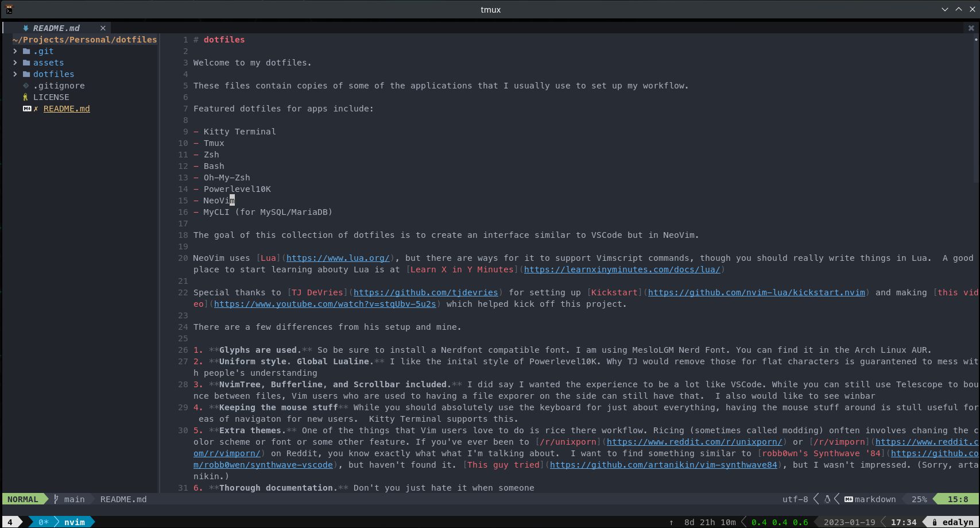
Task: Click the .git folder icon
Action: click(x=26, y=51)
